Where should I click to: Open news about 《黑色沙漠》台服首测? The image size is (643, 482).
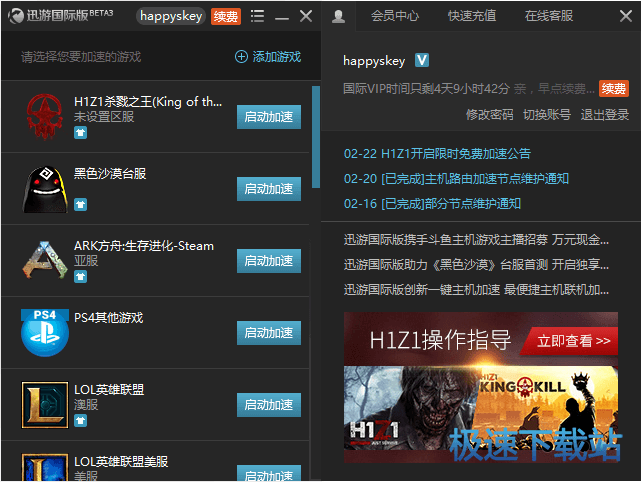pyautogui.click(x=476, y=265)
